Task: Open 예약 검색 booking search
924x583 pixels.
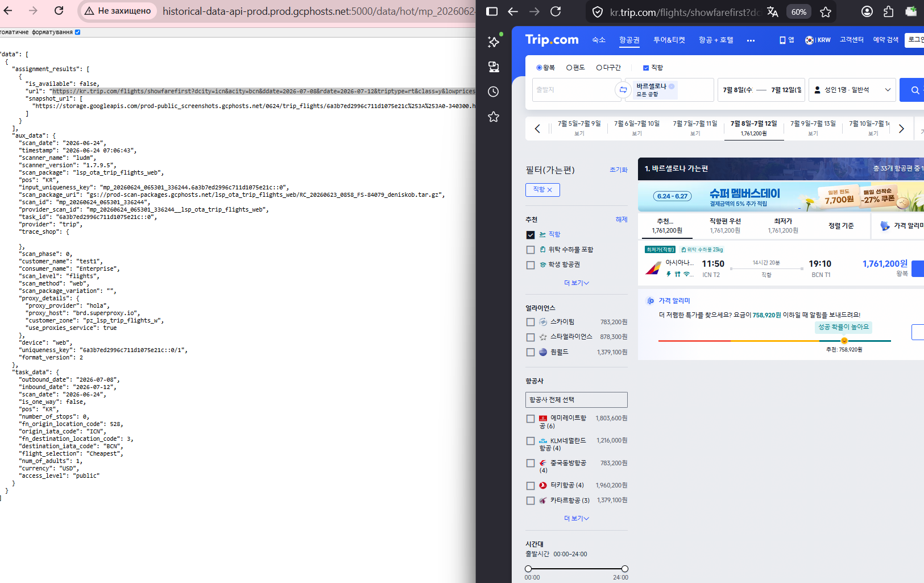Action: click(x=885, y=40)
